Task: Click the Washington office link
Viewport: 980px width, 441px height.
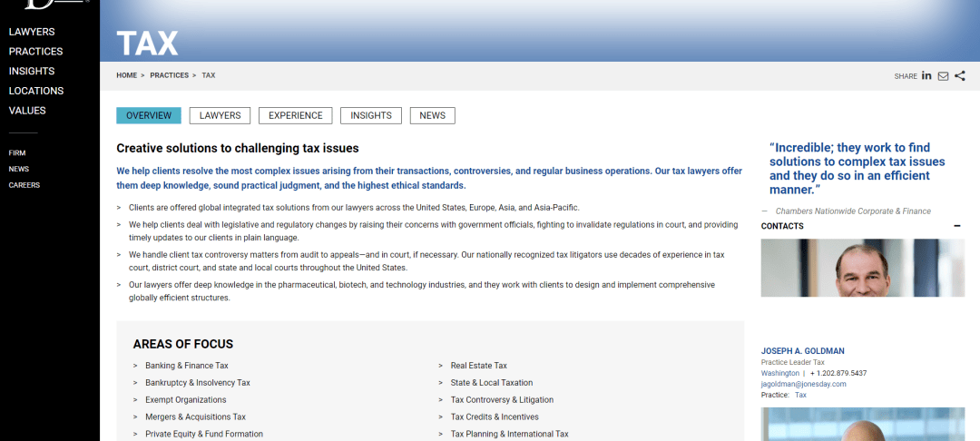Action: pos(779,373)
